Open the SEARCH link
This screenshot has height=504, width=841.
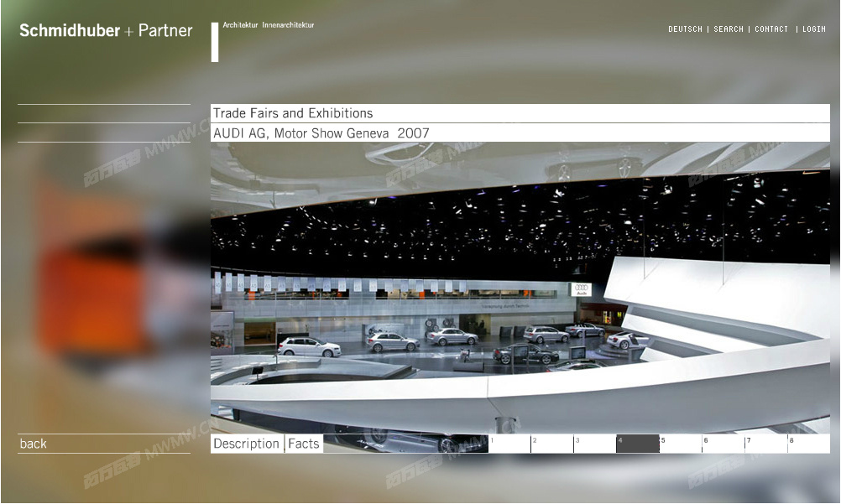pos(729,29)
